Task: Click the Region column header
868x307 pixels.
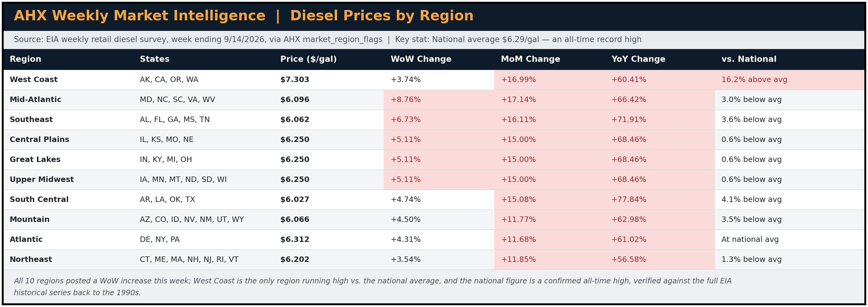Action: tap(25, 59)
